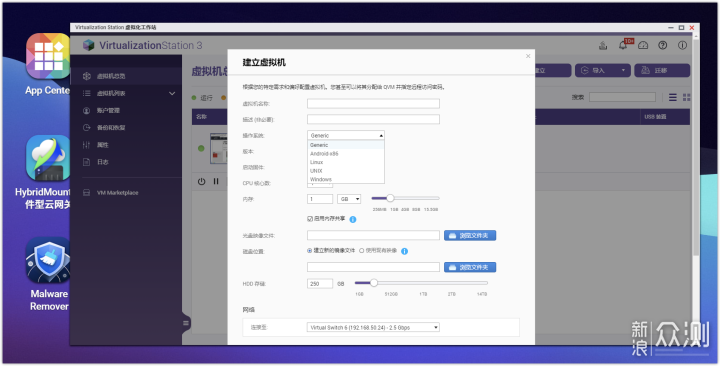The width and height of the screenshot is (720, 366).
Task: Browse folder for CD image file
Action: coord(470,236)
